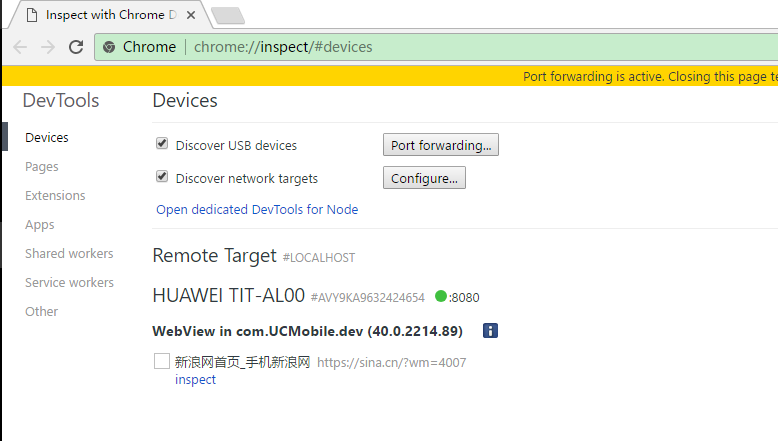
Task: Click WebView in com.UCMobile.dev text
Action: click(308, 331)
